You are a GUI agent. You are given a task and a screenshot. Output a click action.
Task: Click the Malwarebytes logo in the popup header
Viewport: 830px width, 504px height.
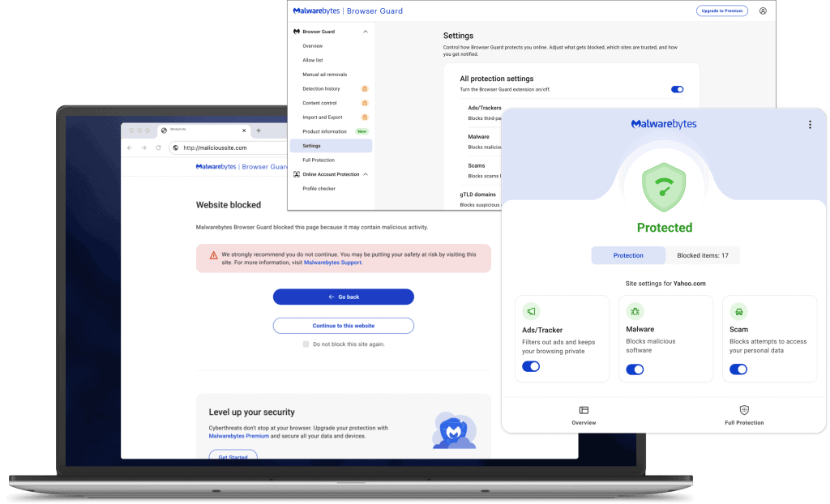pos(664,124)
